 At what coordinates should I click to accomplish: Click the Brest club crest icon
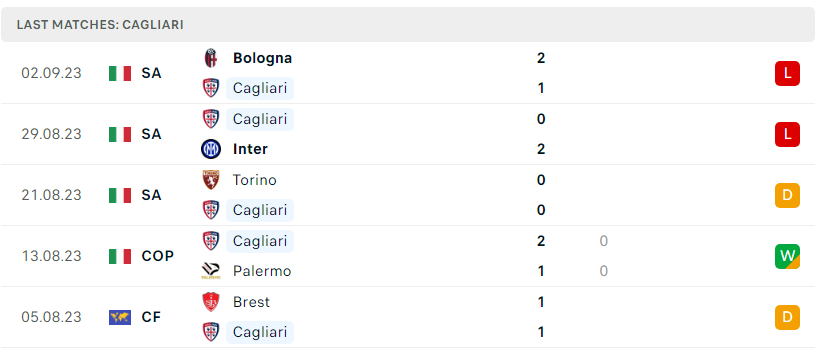click(210, 302)
